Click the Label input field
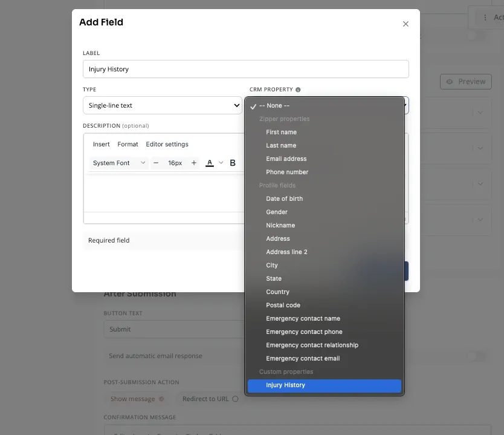 click(245, 69)
